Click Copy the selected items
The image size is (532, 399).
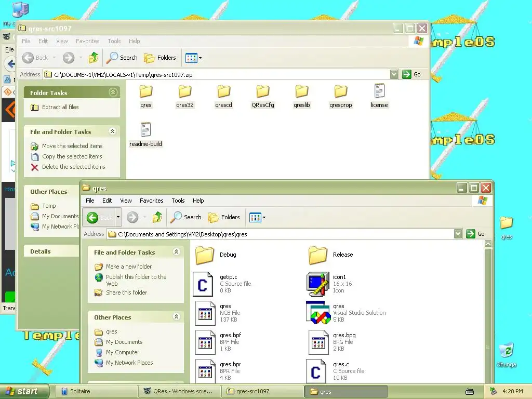72,156
